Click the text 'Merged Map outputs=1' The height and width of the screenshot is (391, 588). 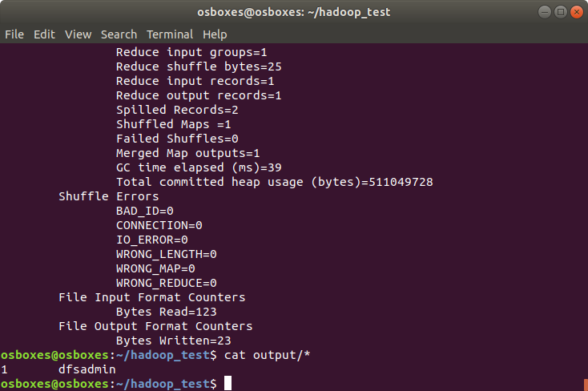pyautogui.click(x=188, y=153)
